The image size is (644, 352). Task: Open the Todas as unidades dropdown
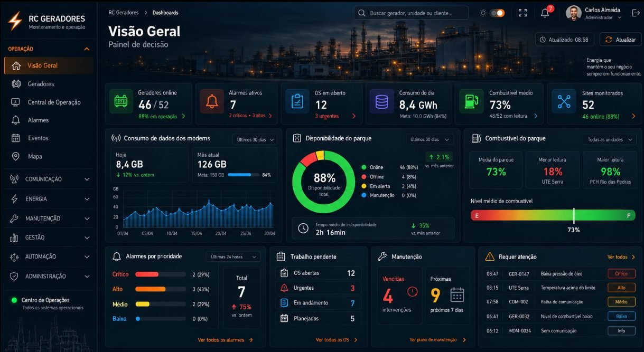pyautogui.click(x=610, y=139)
